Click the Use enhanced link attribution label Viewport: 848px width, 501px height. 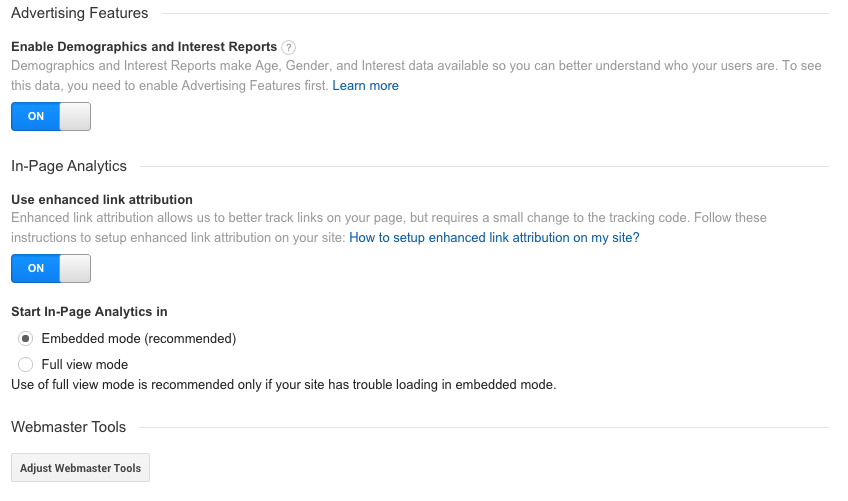[x=101, y=200]
